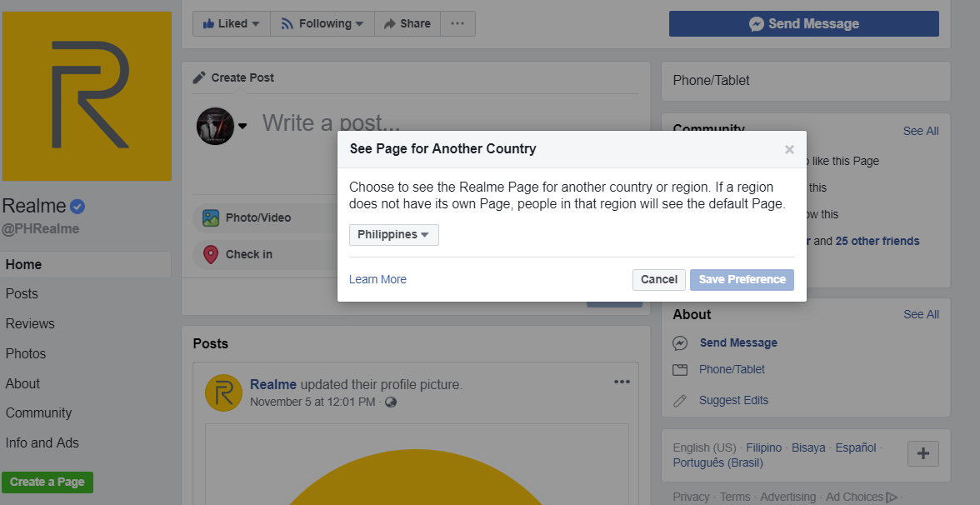The width and height of the screenshot is (980, 505).
Task: Open the post options ellipsis menu
Action: (x=622, y=382)
